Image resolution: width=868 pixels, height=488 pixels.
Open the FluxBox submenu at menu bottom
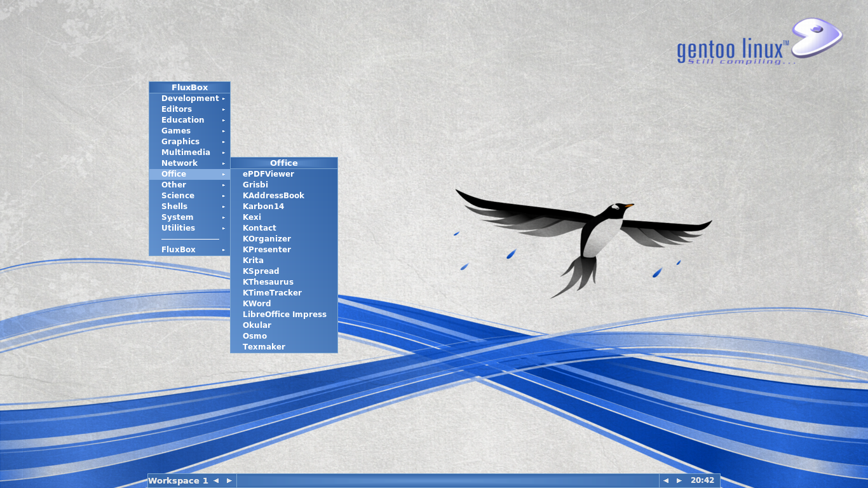189,250
